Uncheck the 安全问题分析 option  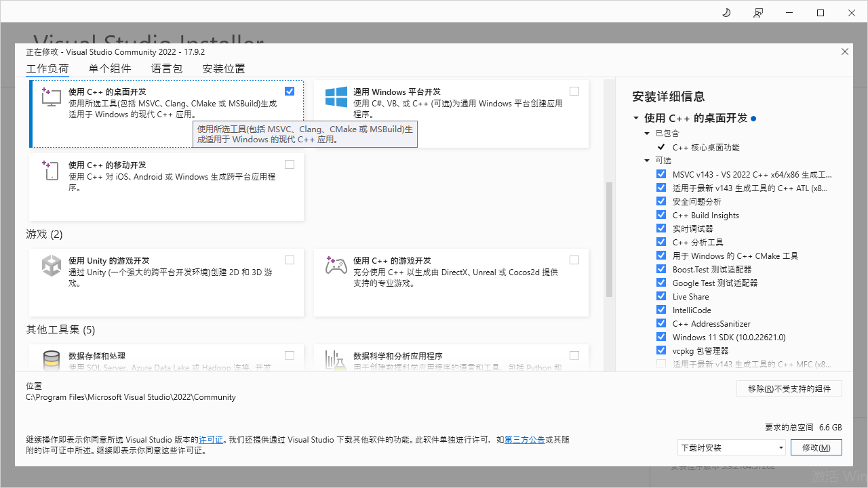pos(661,201)
